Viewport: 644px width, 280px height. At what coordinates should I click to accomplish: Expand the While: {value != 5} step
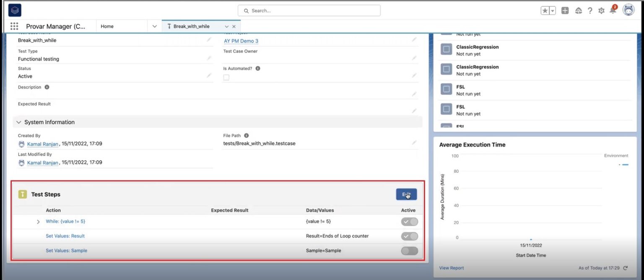pos(38,221)
